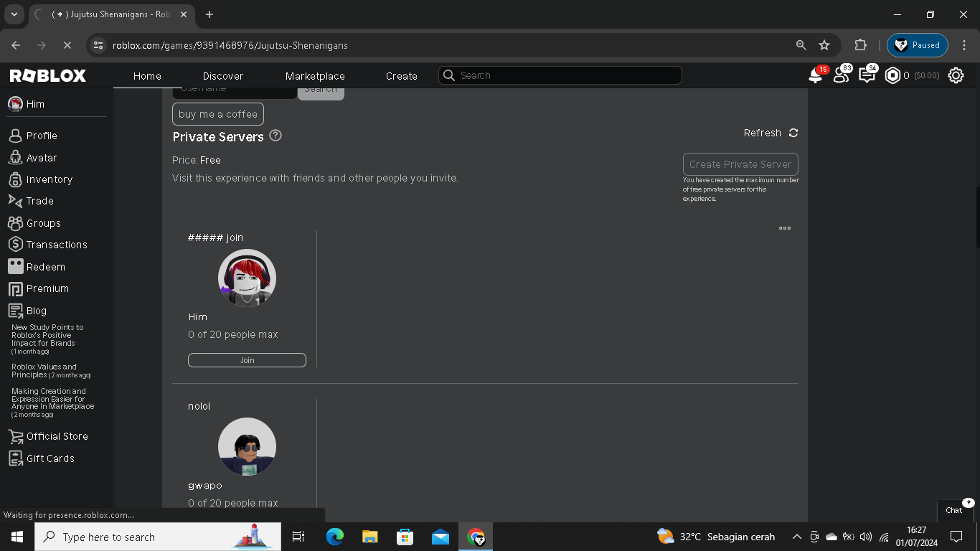This screenshot has width=980, height=551.
Task: Join the Him private server
Action: point(247,360)
